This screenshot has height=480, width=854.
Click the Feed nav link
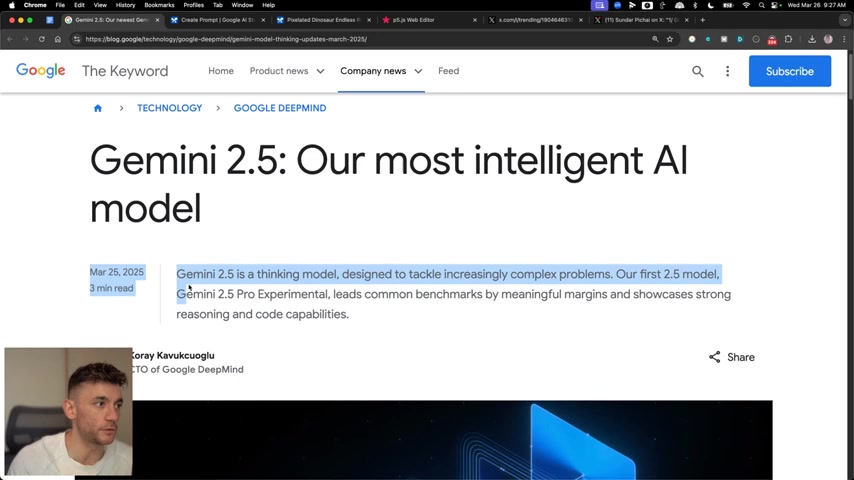tap(449, 71)
